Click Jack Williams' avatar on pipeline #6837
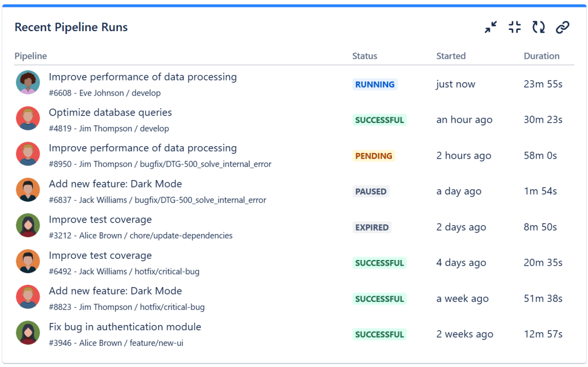 (28, 190)
